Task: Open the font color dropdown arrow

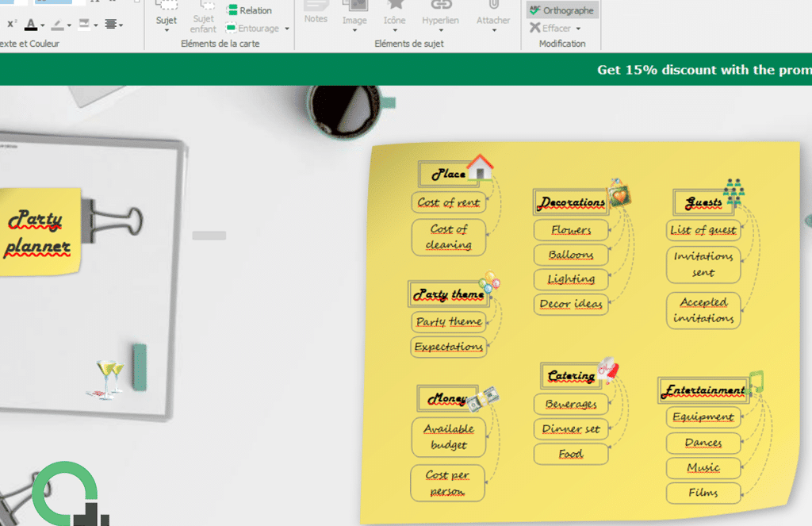Action: coord(43,25)
